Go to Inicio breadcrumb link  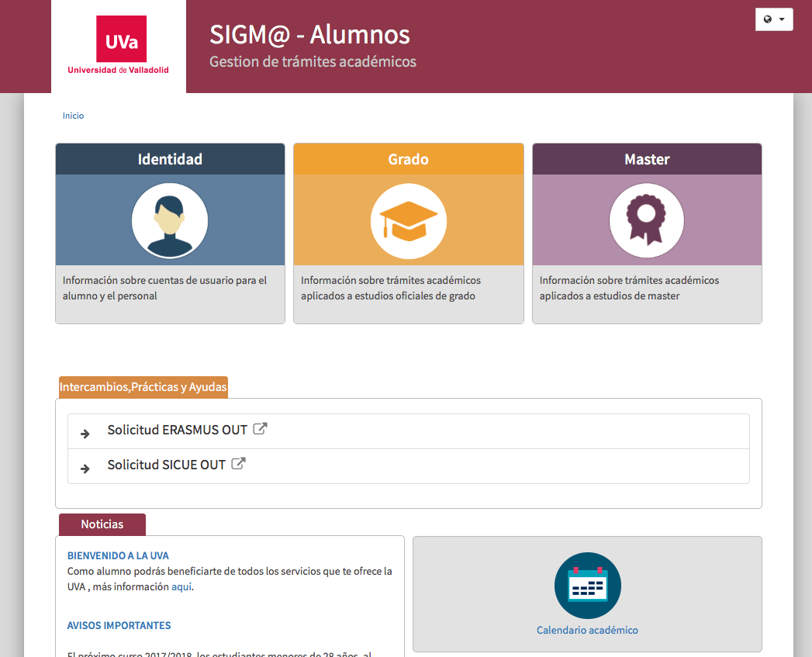73,116
